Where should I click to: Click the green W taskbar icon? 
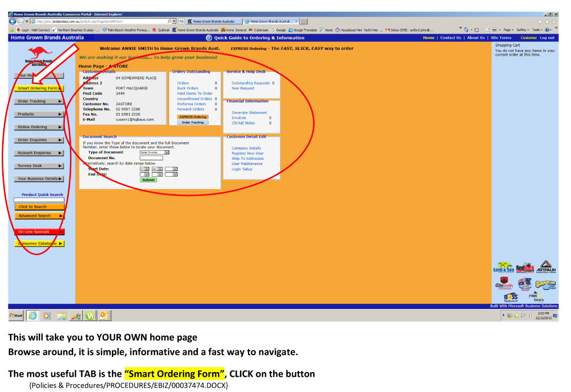90,315
